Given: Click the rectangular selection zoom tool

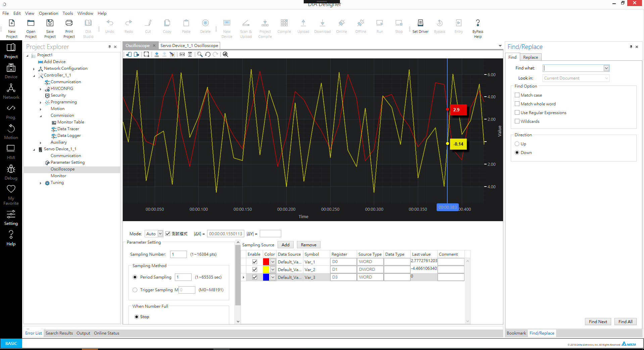Looking at the screenshot, I should (x=146, y=54).
